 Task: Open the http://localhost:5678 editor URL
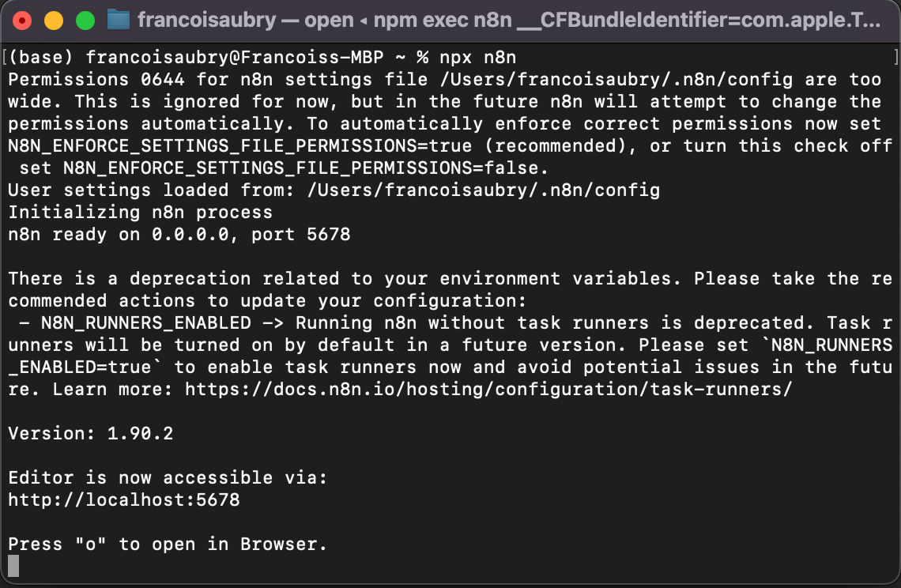point(124,499)
